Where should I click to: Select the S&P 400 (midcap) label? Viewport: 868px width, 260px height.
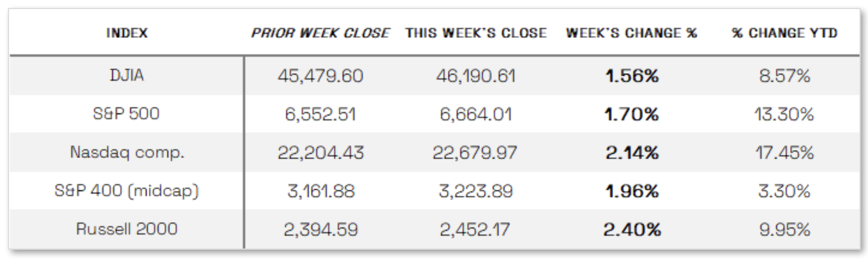coord(127,191)
